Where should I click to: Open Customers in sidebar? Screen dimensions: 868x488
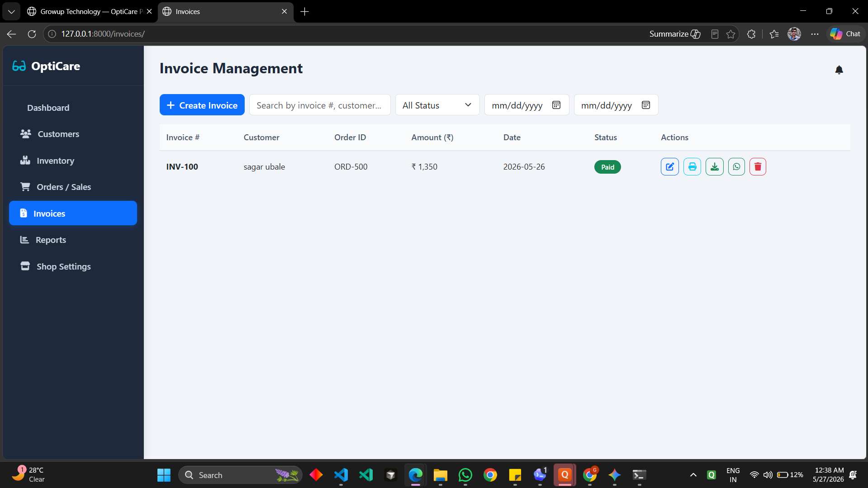pos(73,134)
